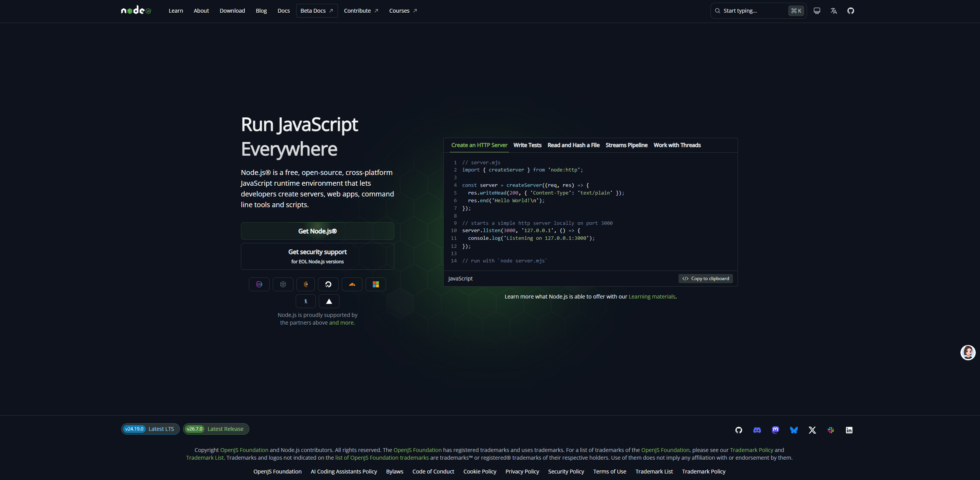The height and width of the screenshot is (480, 980).
Task: Open the Terms of Use footer link
Action: [610, 472]
